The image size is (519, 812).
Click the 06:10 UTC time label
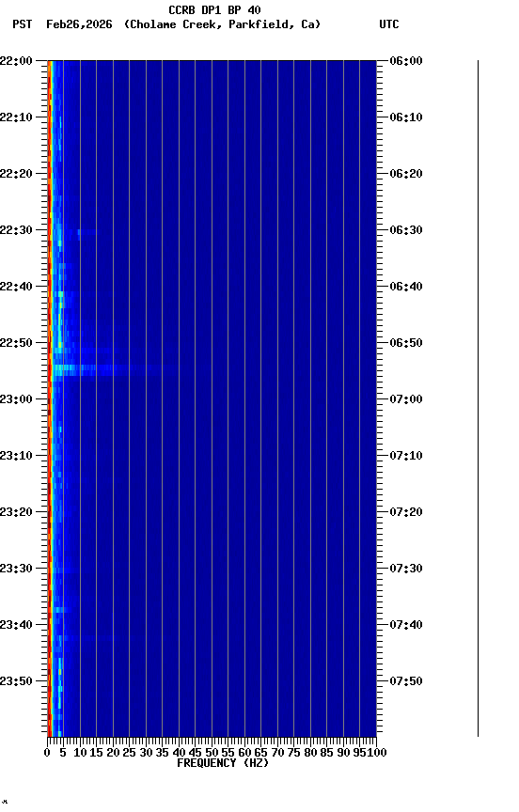click(406, 117)
